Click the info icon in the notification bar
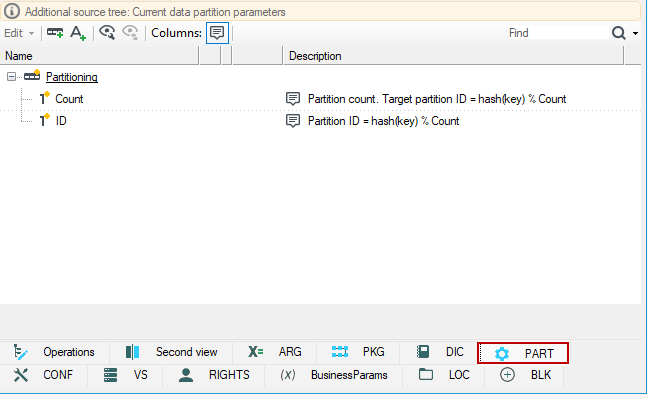 pos(12,11)
